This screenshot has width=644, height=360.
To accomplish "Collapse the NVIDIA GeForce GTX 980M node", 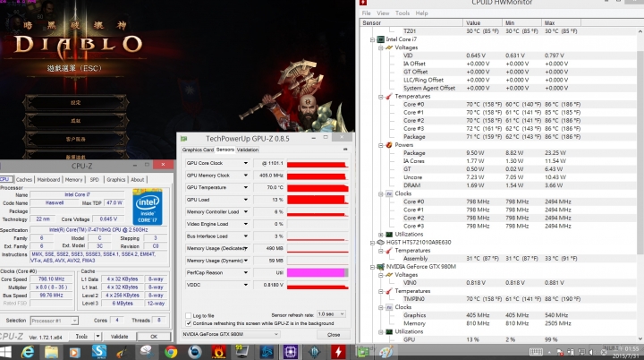I will point(372,267).
